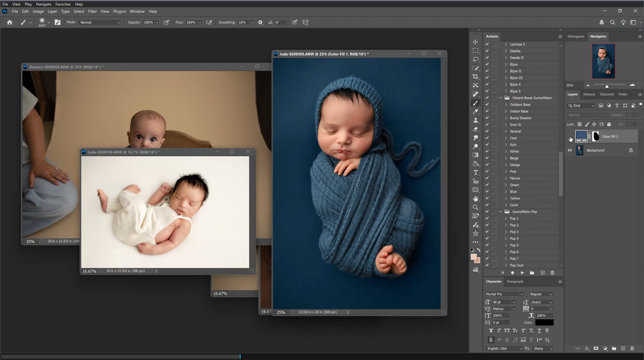Switch to the Histogram tab

(x=576, y=36)
